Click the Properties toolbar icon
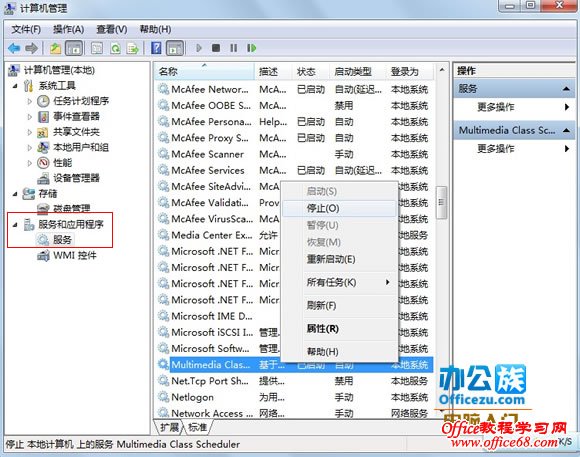The image size is (580, 457). [97, 48]
